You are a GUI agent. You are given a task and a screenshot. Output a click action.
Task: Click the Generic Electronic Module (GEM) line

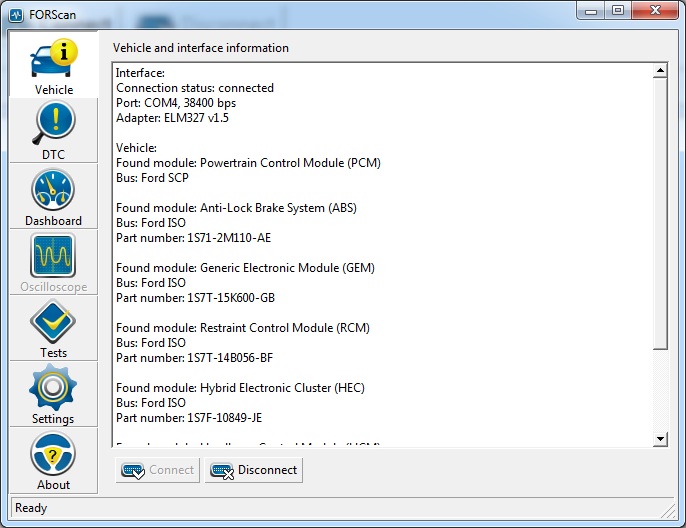pos(245,268)
